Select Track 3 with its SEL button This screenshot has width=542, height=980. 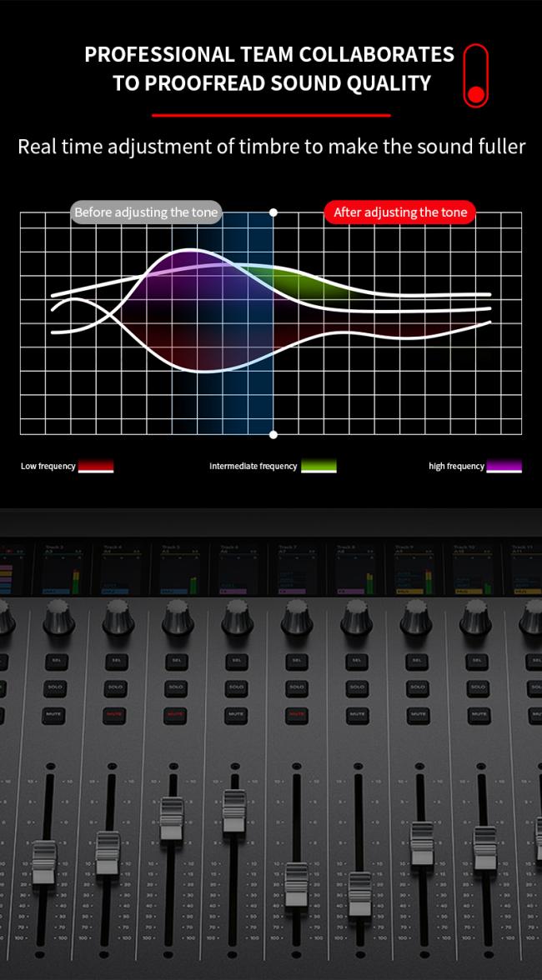(54, 661)
